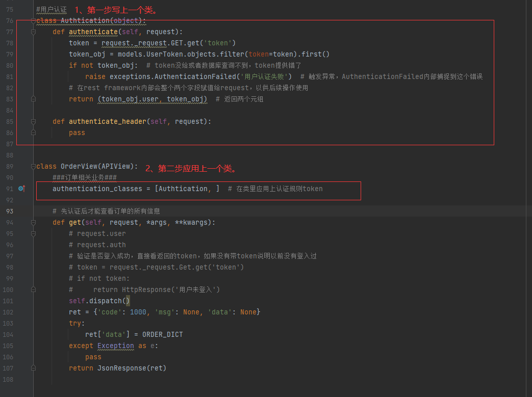Screen dimensions: 532x397
Task: Collapse the comment block starting at line 95
Action: tap(34, 233)
